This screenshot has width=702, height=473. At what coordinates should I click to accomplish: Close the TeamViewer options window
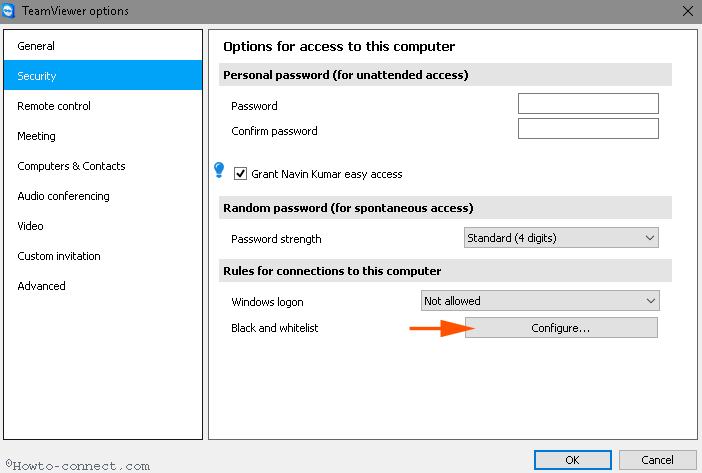(x=688, y=11)
